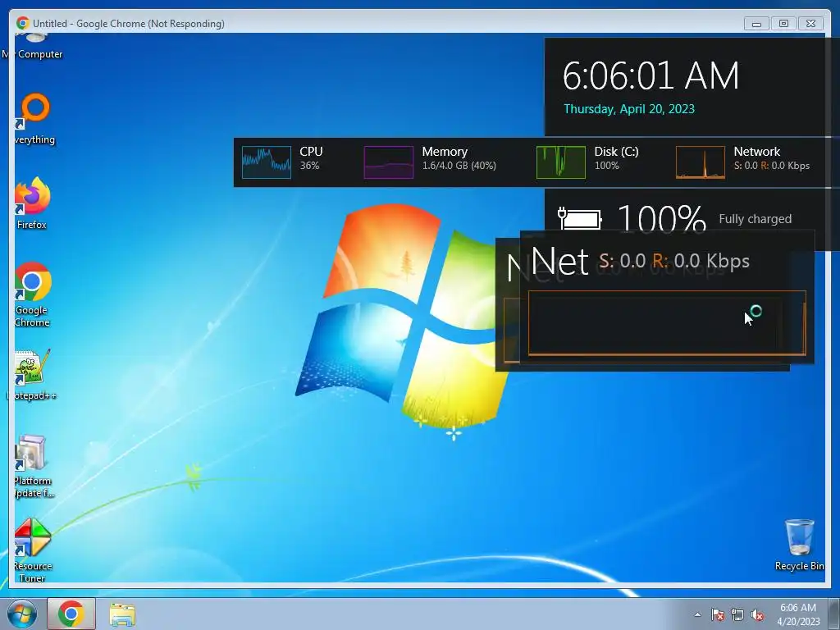Click the Chrome icon in the window title bar
The width and height of the screenshot is (840, 630).
(x=22, y=23)
